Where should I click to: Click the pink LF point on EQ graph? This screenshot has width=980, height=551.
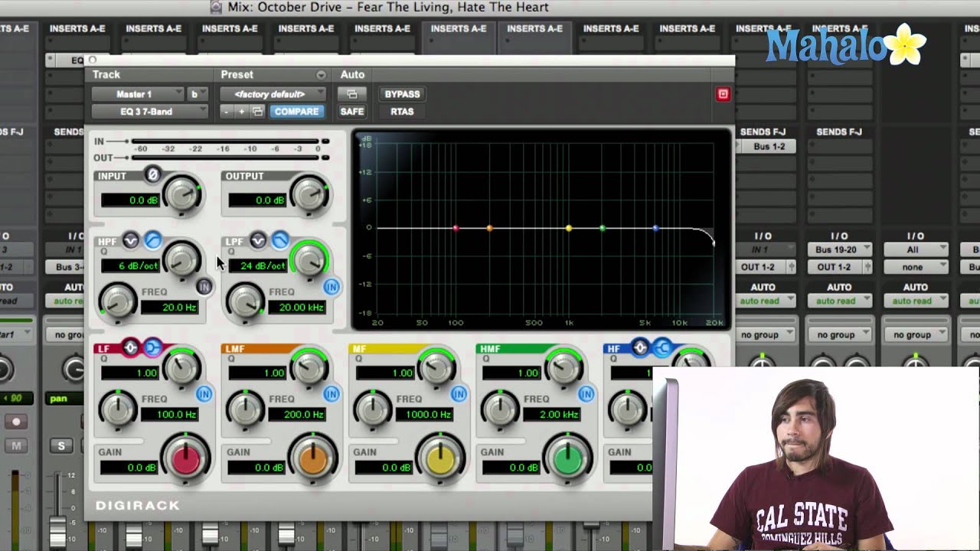(456, 228)
